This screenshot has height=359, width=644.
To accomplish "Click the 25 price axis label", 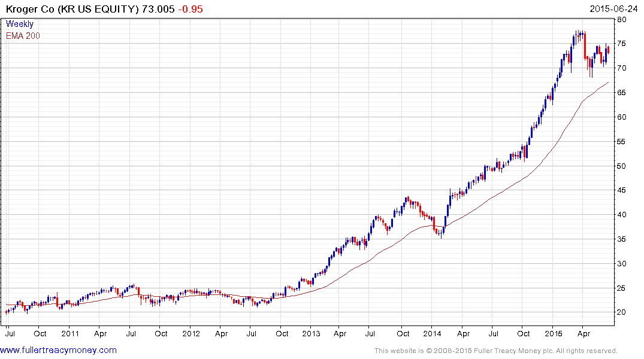I will pos(622,288).
